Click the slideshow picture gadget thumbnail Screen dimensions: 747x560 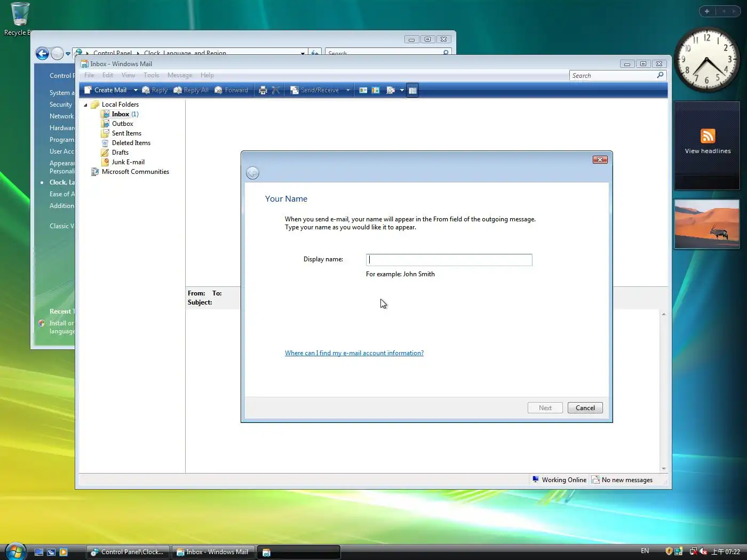pos(707,224)
